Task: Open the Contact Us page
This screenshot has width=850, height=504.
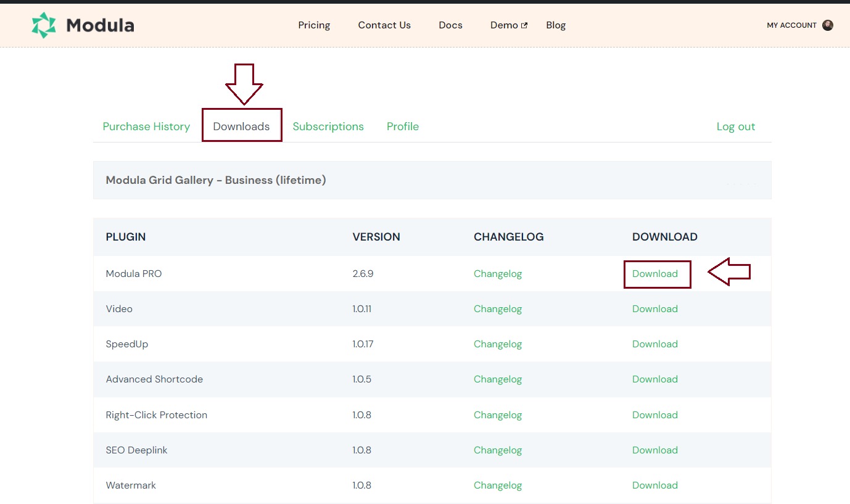Action: (x=384, y=25)
